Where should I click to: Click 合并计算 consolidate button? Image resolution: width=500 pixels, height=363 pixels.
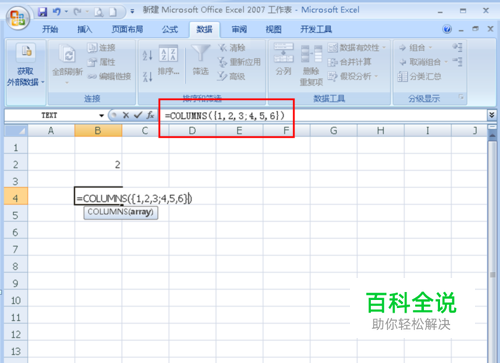point(349,62)
